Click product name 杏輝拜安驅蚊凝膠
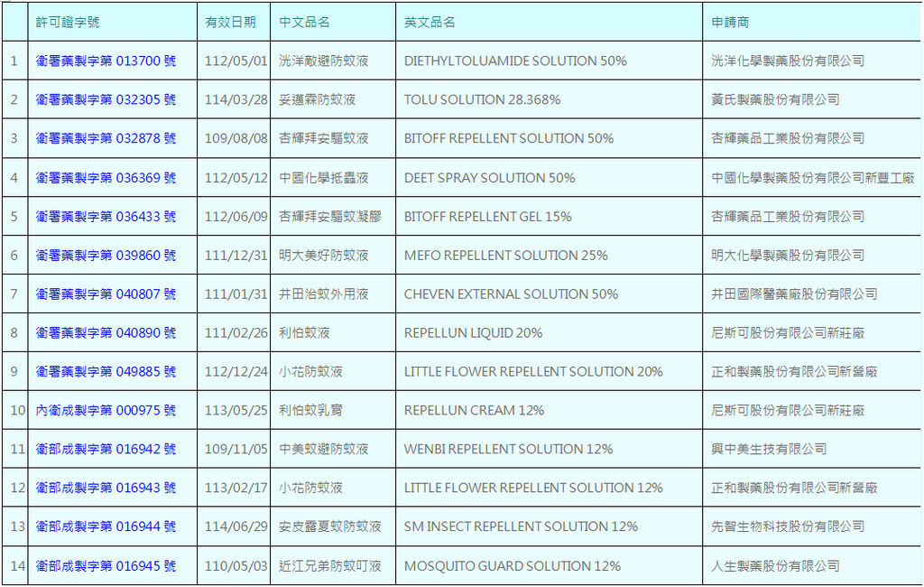 pos(330,217)
